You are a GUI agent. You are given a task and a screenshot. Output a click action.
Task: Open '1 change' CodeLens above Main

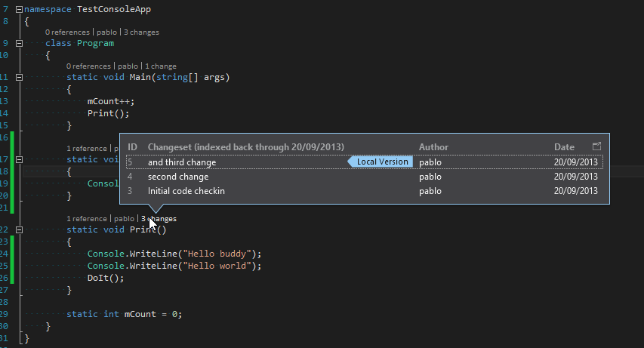coord(161,66)
